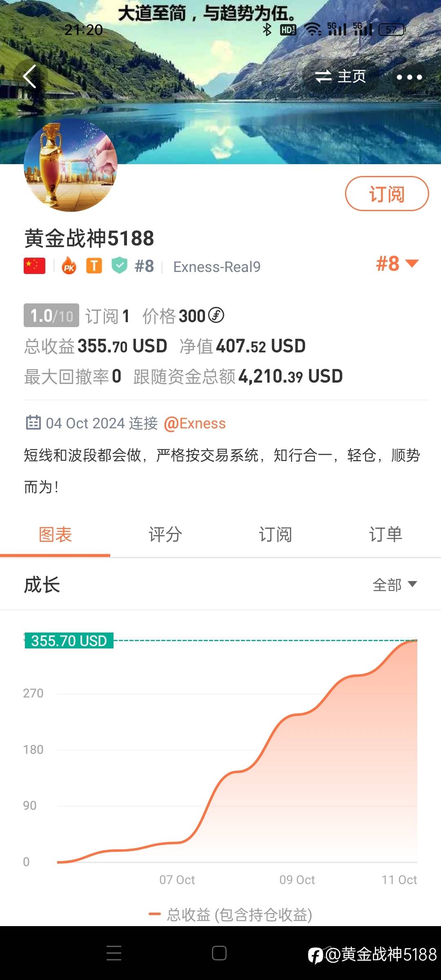Open the 全部 time range dropdown
The height and width of the screenshot is (980, 441).
[x=394, y=585]
